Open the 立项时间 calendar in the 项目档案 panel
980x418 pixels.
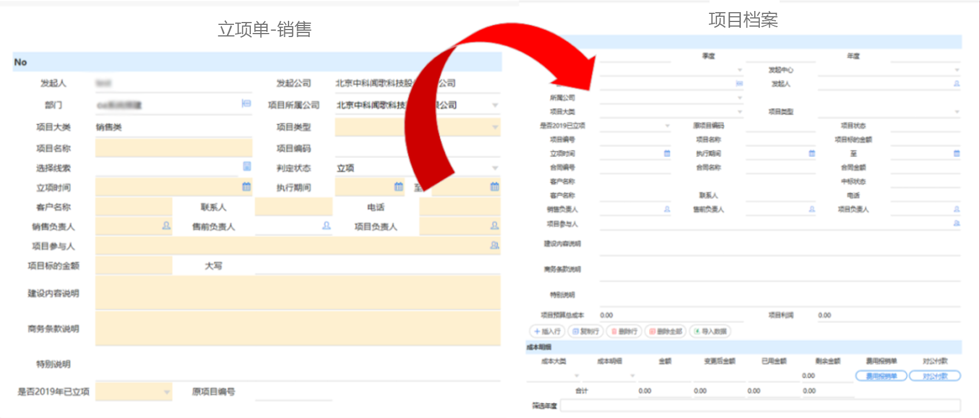(667, 153)
